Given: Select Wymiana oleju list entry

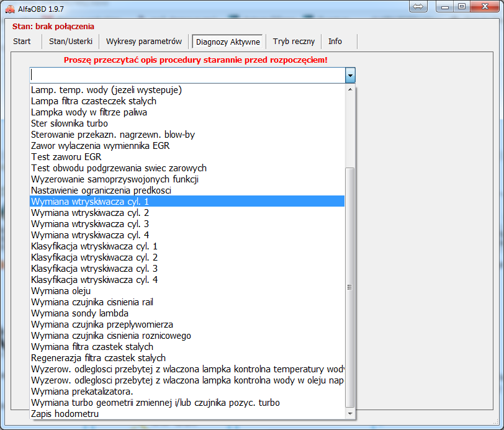Looking at the screenshot, I should tap(61, 291).
